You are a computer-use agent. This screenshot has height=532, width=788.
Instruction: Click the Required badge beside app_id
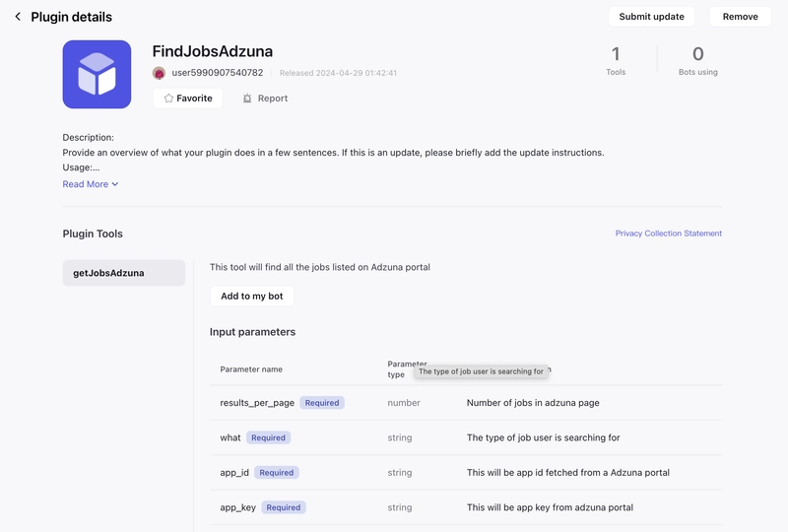tap(277, 473)
